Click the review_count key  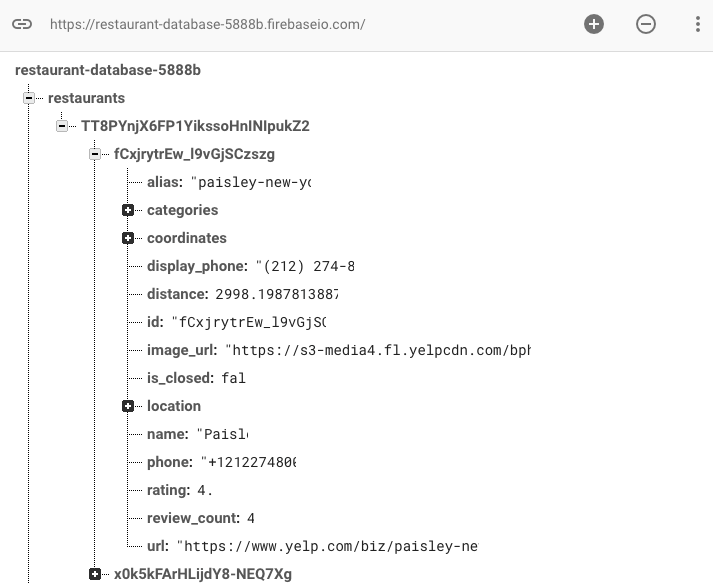[192, 518]
